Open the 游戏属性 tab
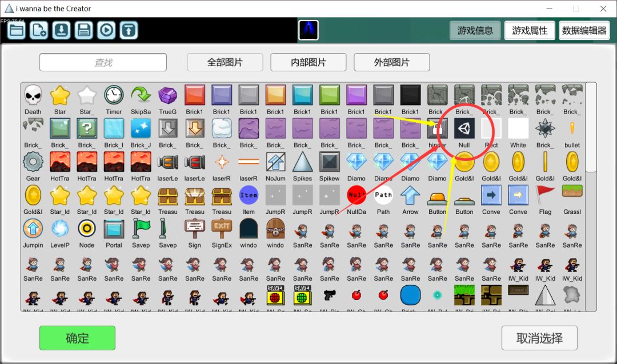The image size is (617, 364). pyautogui.click(x=530, y=31)
